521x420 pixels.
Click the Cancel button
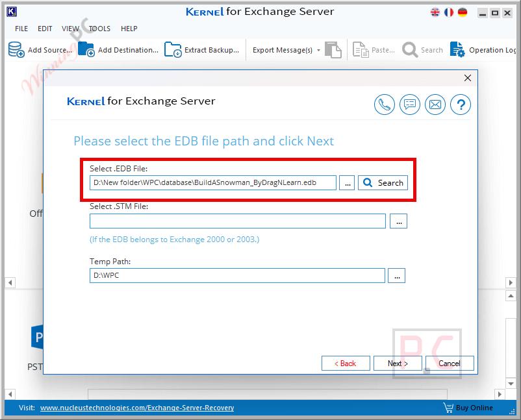450,364
